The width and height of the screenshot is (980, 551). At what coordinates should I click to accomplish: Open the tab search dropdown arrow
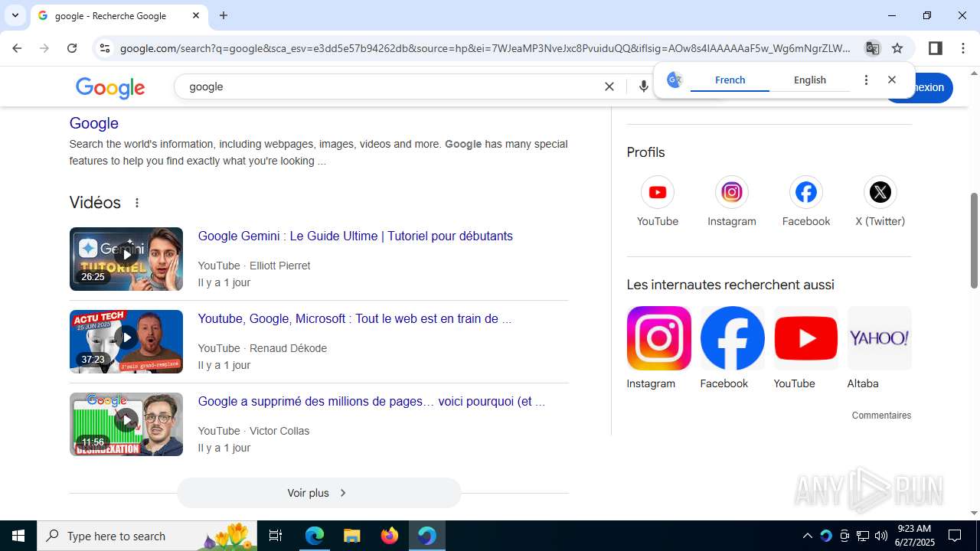(15, 15)
